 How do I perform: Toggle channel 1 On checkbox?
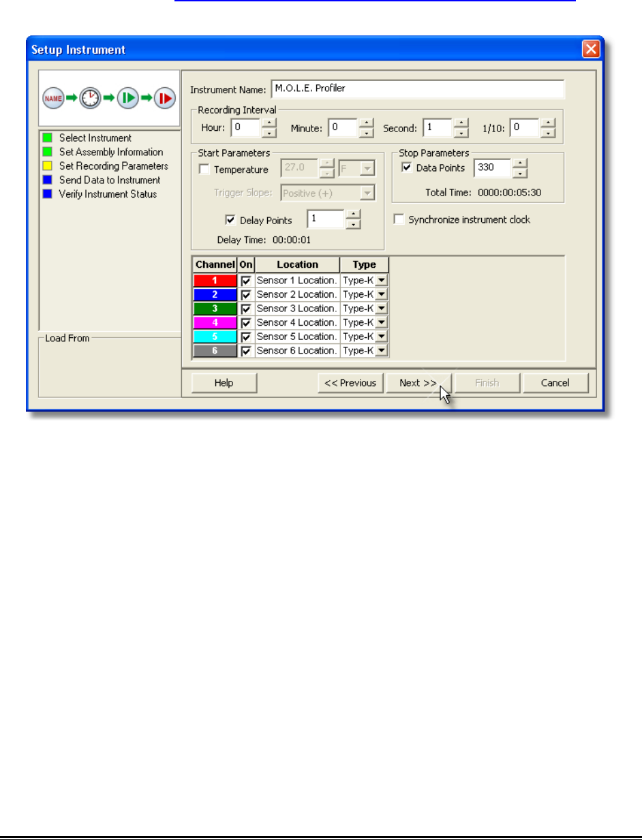coord(246,280)
